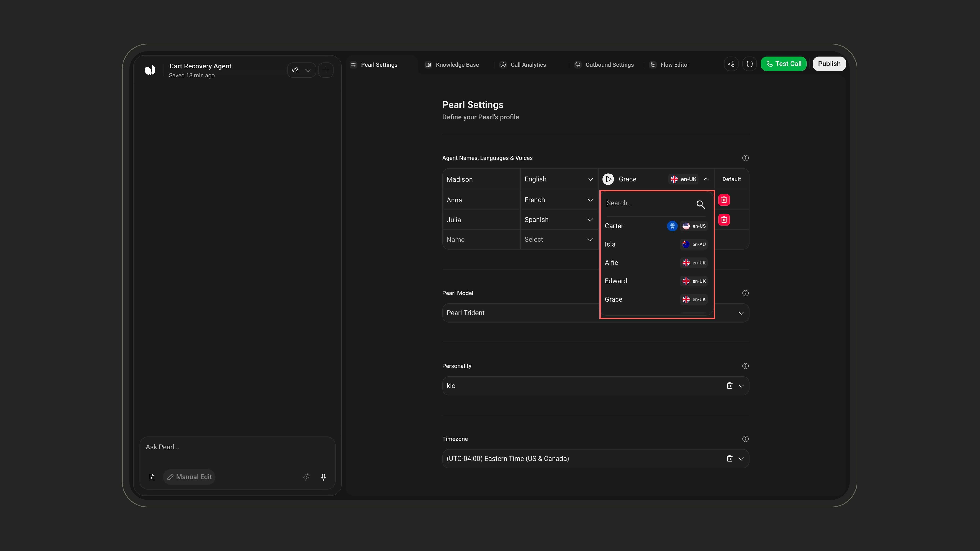The height and width of the screenshot is (551, 980).
Task: Click the Pearl logo icon
Action: click(x=150, y=70)
